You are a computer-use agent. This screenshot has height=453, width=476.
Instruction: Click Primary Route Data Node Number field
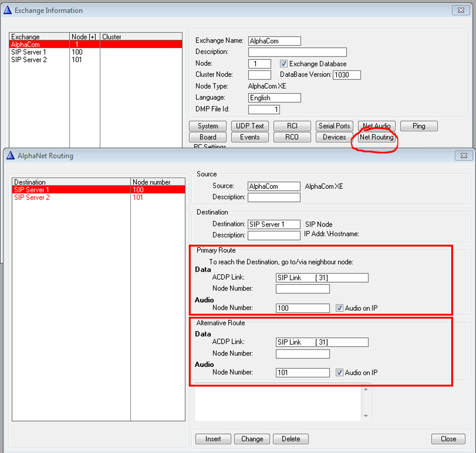click(303, 289)
